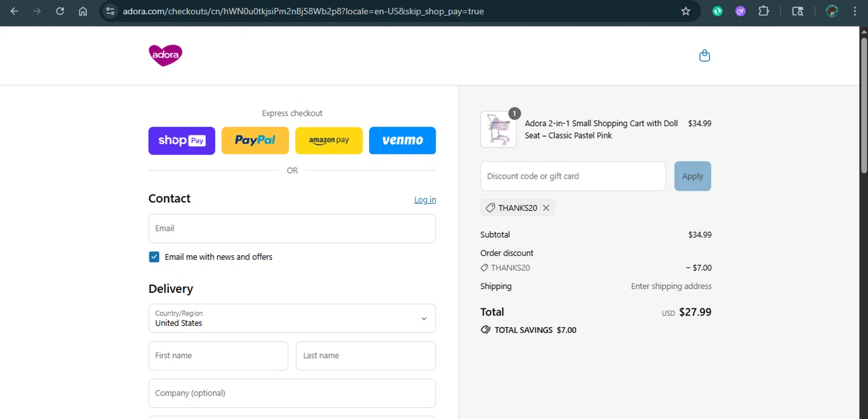Click the − $7.00 order discount amount

click(x=698, y=268)
